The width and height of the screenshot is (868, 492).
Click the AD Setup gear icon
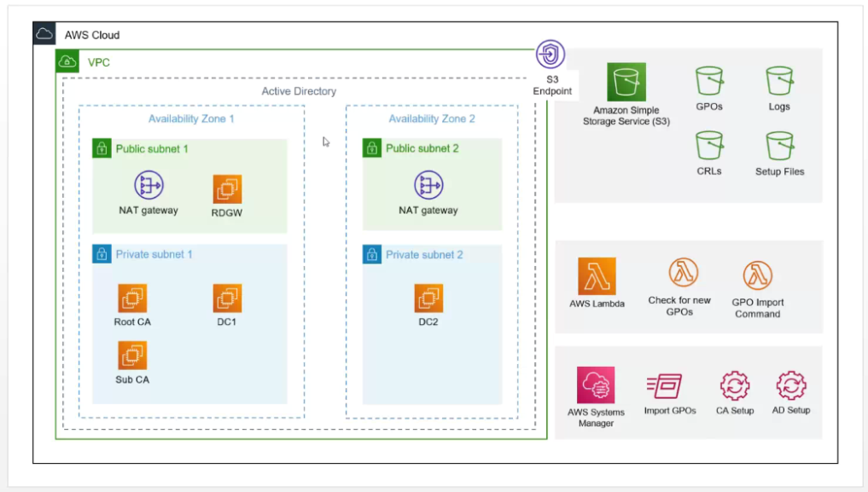791,386
